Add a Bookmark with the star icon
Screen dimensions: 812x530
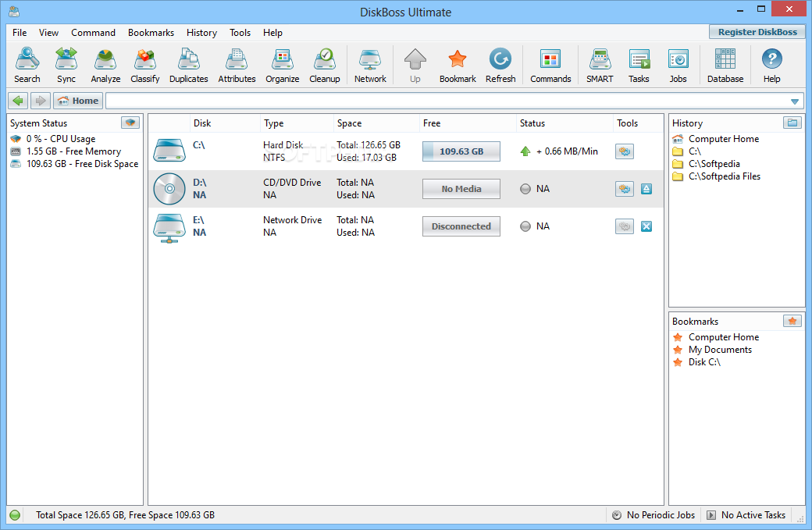click(458, 66)
